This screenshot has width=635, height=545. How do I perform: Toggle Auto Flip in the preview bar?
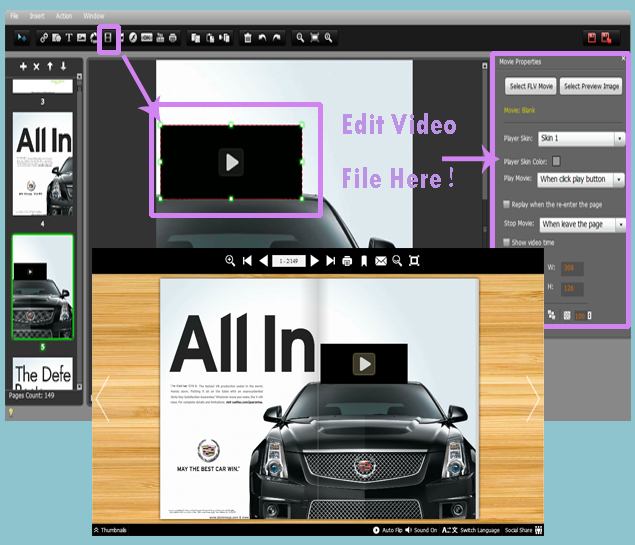pos(388,530)
